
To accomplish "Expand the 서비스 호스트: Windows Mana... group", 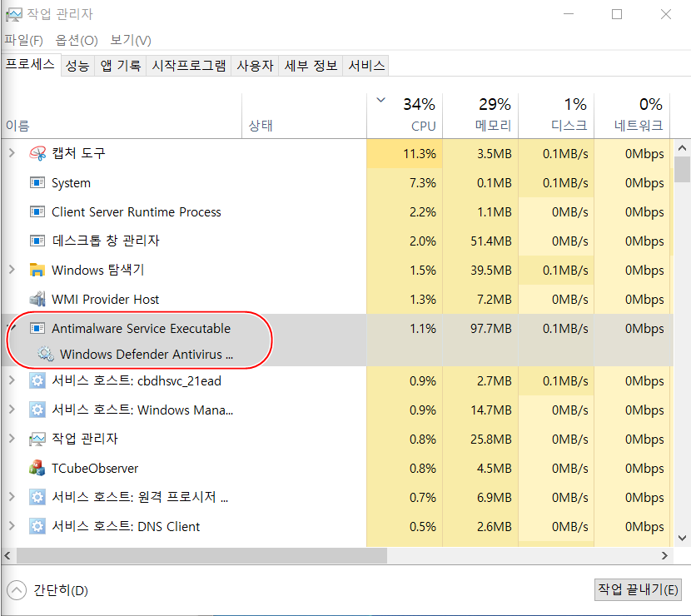I will coord(12,410).
